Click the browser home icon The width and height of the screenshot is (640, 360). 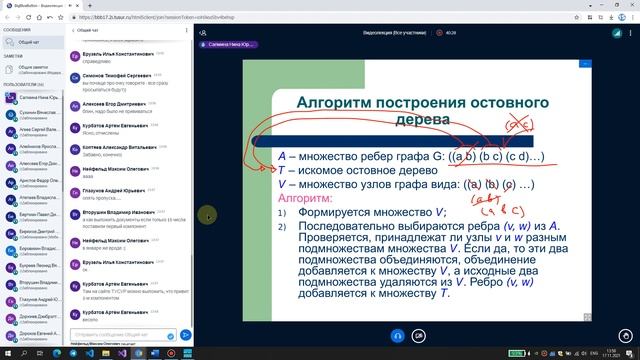(x=39, y=17)
